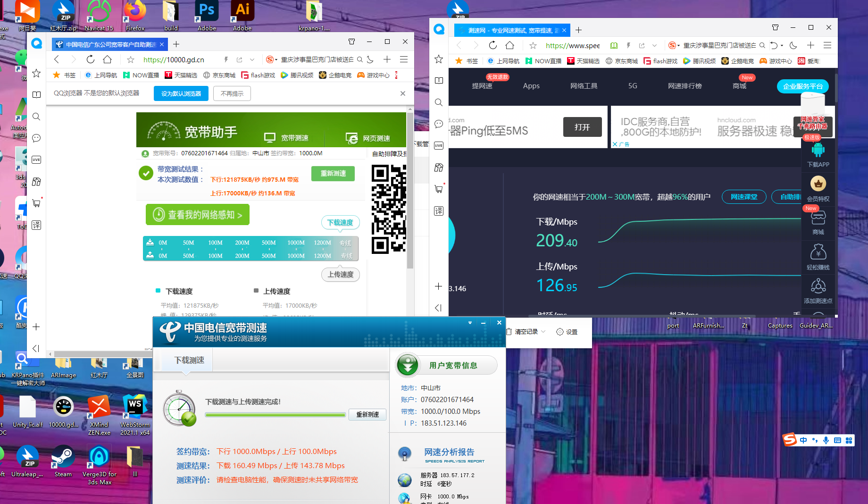
Task: Collapse the sidebar of the 10000.gd.cn browser window
Action: pos(36,348)
